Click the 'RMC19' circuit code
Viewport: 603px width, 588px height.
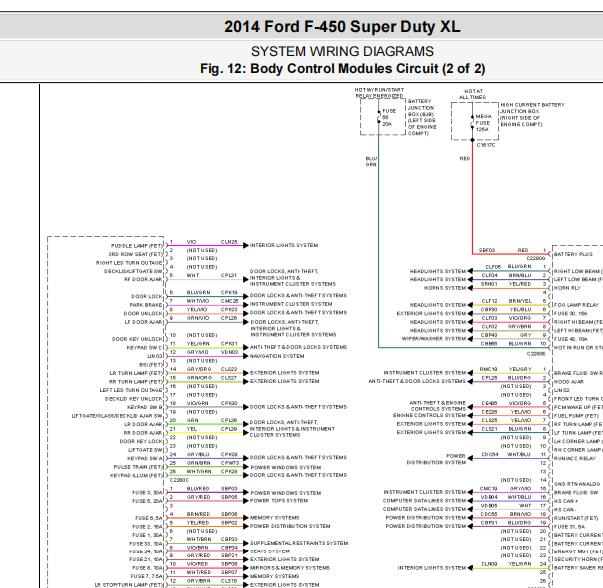(488, 369)
